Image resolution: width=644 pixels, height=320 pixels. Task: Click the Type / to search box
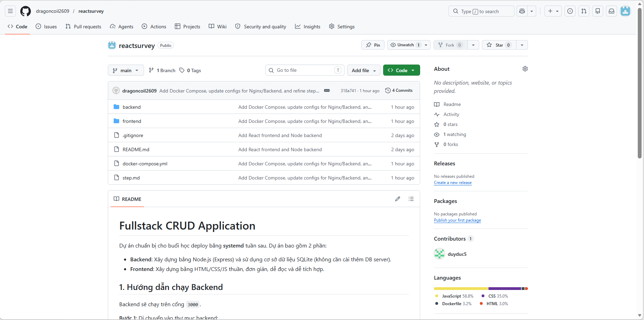481,11
